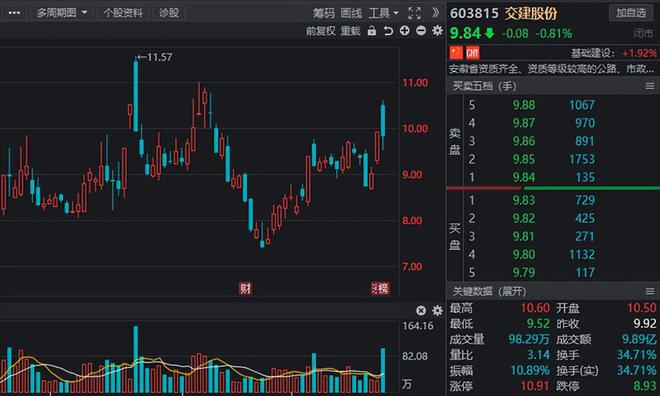Click the 成交额 value 9.89亿
Image resolution: width=660 pixels, height=396 pixels.
pos(639,339)
